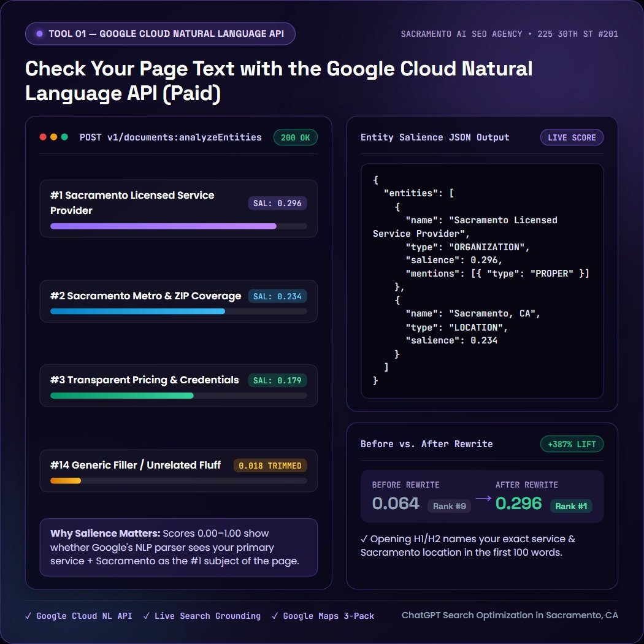The width and height of the screenshot is (644, 644).
Task: Click the arrow between before and after scores
Action: [x=483, y=498]
